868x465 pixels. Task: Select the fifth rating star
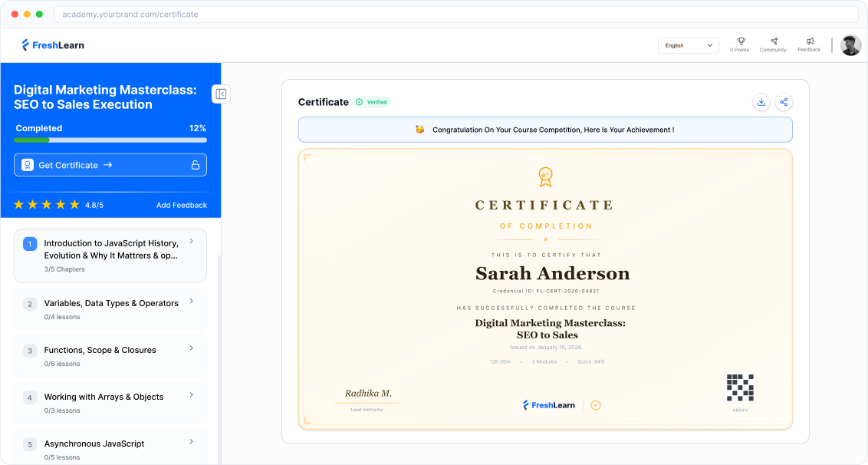point(74,204)
